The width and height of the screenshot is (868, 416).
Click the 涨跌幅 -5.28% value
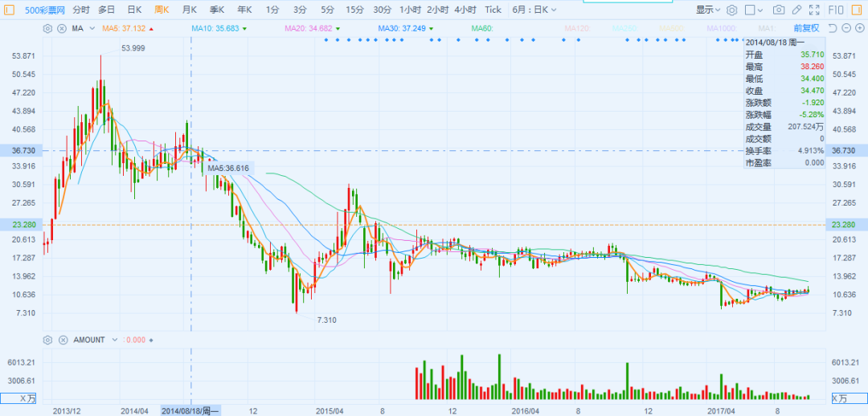point(812,115)
